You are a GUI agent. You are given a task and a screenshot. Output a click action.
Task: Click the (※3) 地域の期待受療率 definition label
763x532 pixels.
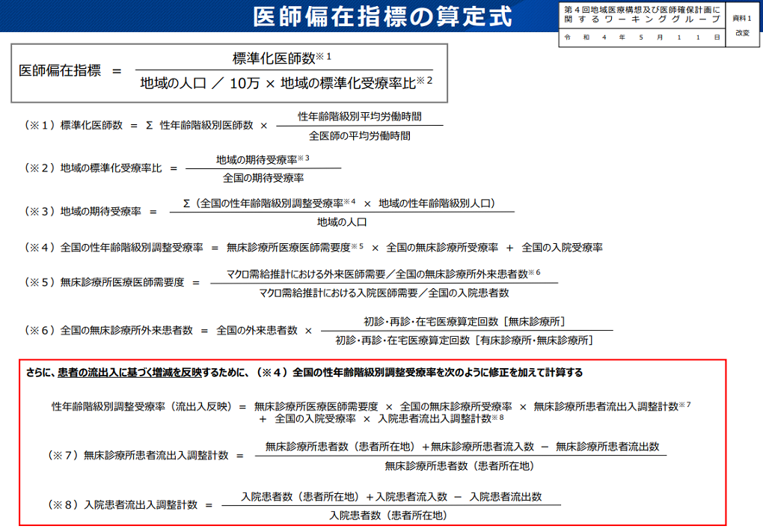82,211
